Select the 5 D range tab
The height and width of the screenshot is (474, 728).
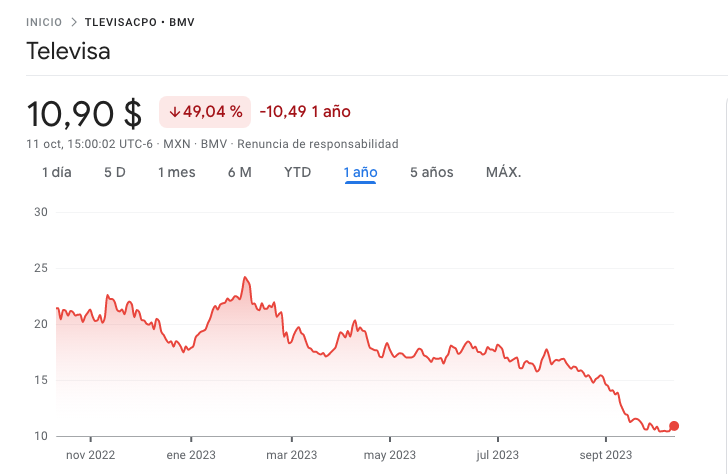115,172
